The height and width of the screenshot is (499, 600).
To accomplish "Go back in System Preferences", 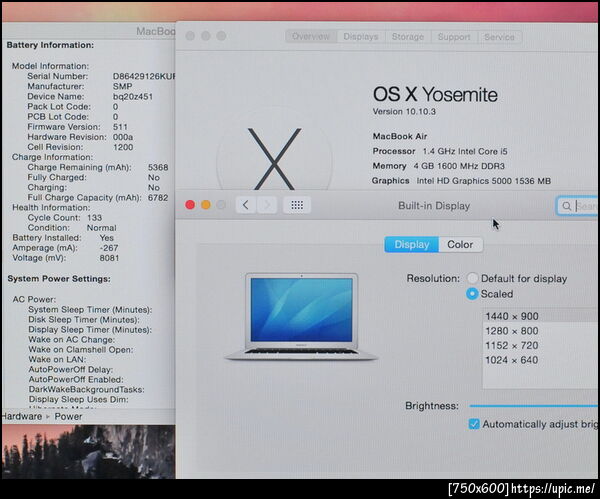I will click(x=246, y=205).
